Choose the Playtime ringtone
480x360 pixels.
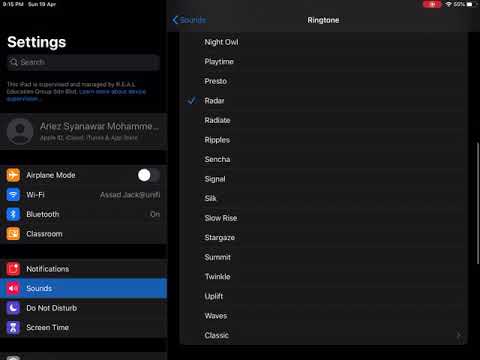(323, 62)
